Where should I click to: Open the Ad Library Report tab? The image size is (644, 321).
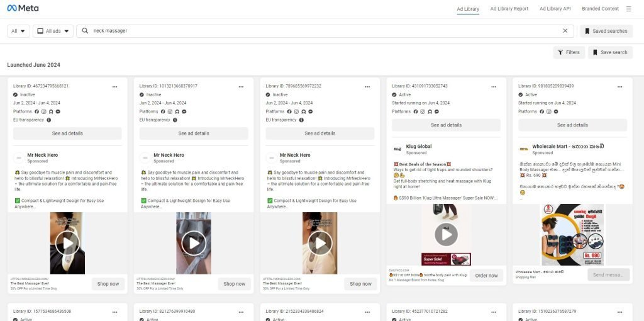[509, 9]
